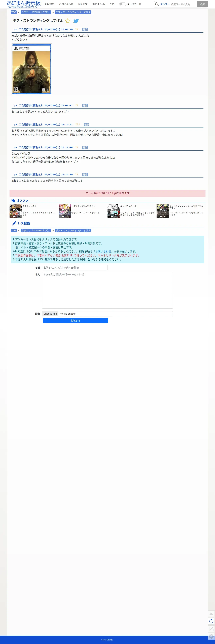The width and height of the screenshot is (215, 644).
Task: Open recommended thread 作者はハーレムエンドを作れよ
Action: click(85, 213)
